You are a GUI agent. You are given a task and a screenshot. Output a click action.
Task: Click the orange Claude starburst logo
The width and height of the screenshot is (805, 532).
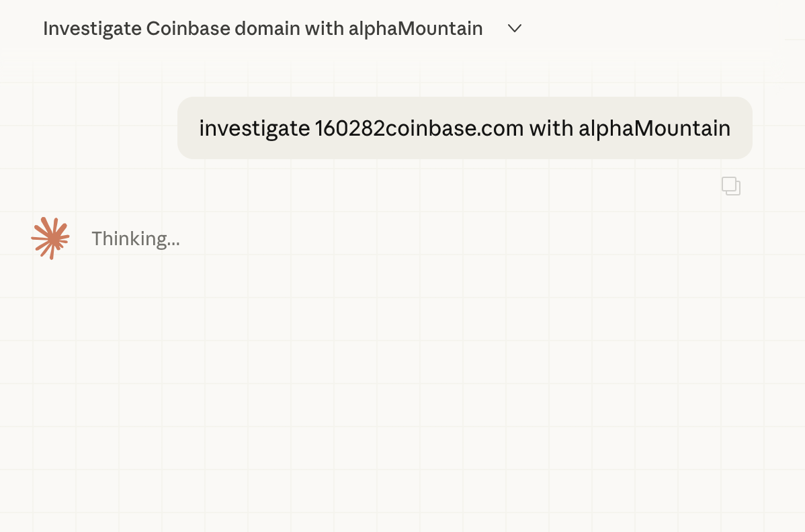pos(50,238)
